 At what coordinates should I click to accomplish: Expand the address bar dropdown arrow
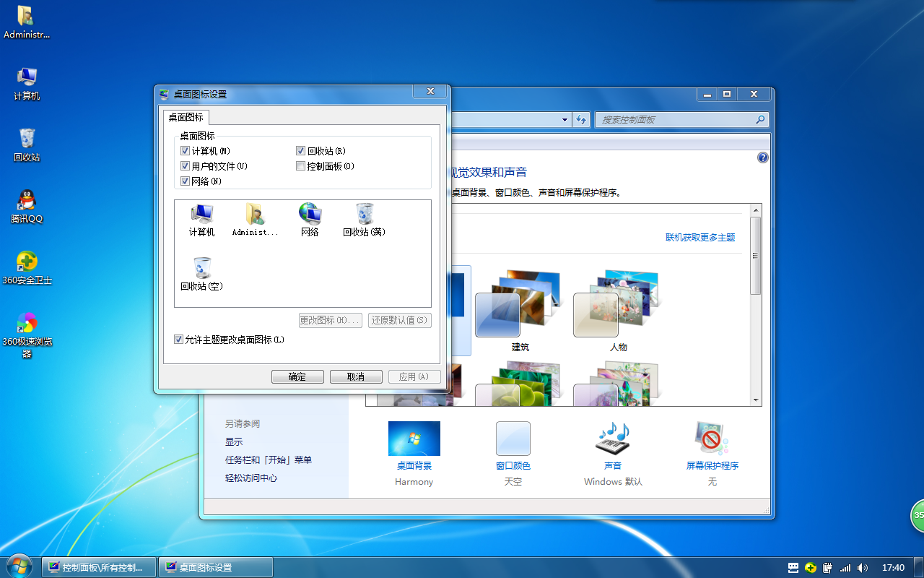(x=565, y=120)
